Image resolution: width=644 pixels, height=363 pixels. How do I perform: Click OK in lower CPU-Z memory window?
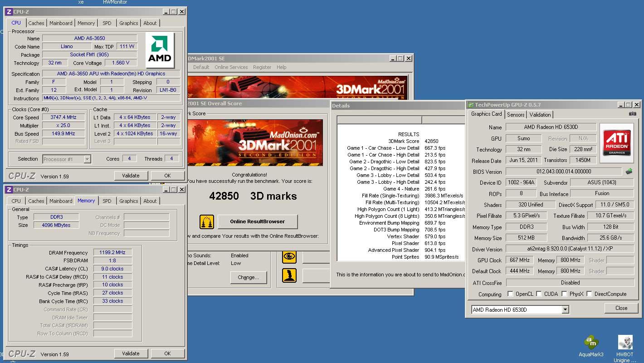pos(167,353)
